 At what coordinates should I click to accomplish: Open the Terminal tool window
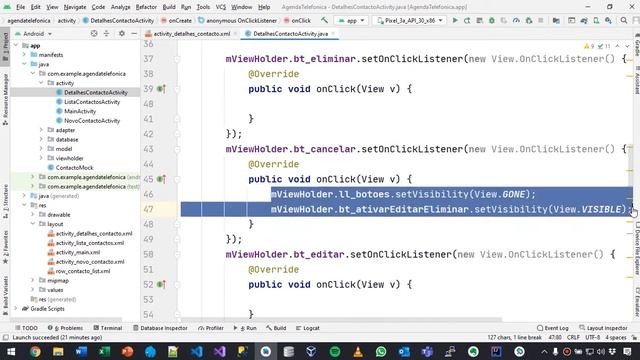108,328
